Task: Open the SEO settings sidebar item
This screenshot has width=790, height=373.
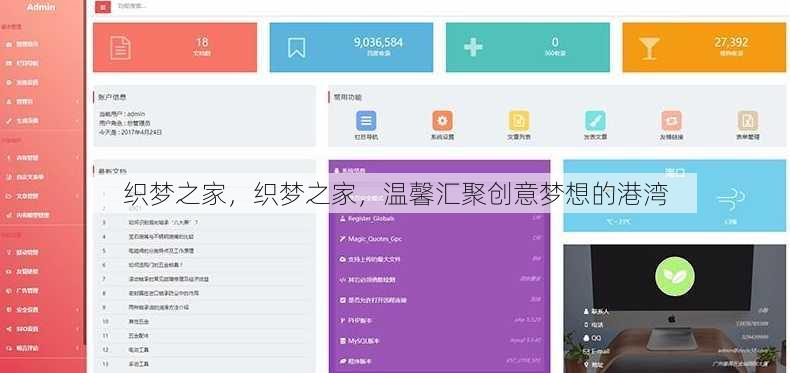Action: pyautogui.click(x=42, y=329)
